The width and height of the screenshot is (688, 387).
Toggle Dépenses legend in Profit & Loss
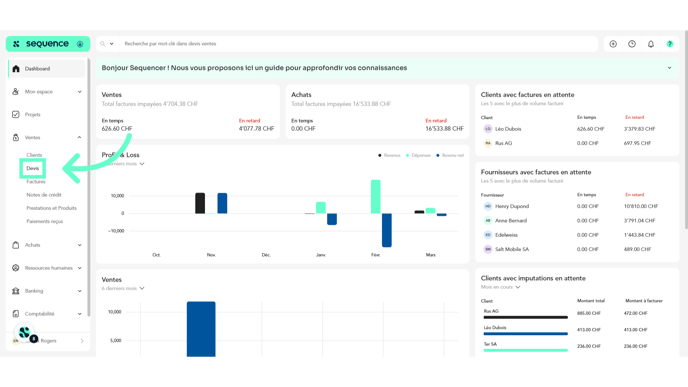(418, 155)
